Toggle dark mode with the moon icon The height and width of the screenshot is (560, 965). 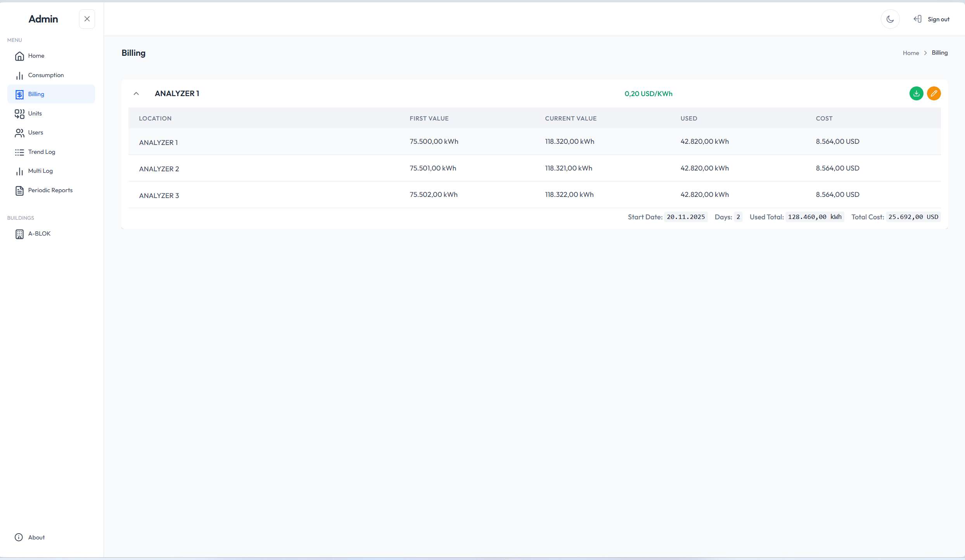890,19
